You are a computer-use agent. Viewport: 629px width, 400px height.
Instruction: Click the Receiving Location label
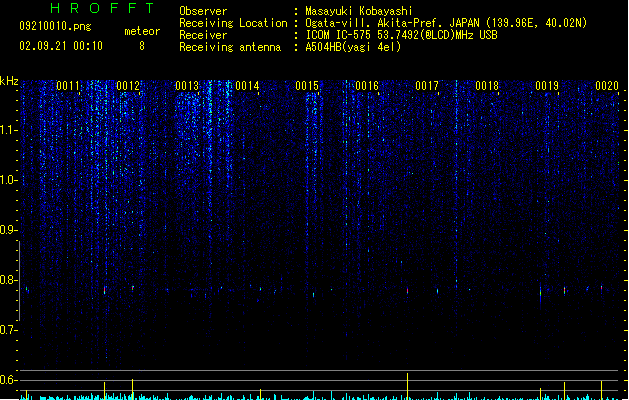click(233, 23)
